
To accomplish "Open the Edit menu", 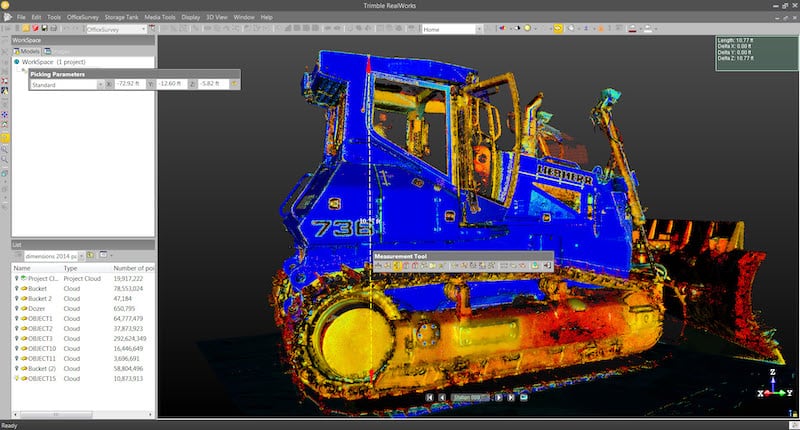I will [36, 17].
